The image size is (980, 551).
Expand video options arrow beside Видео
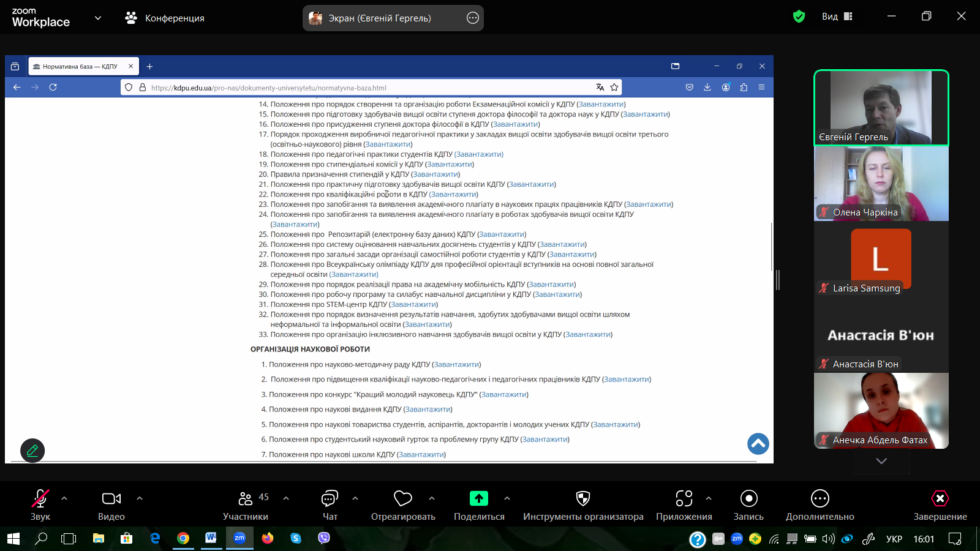140,498
